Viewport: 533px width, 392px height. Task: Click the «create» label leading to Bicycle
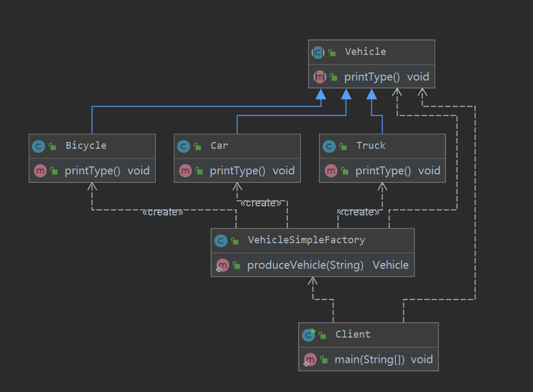[163, 212]
